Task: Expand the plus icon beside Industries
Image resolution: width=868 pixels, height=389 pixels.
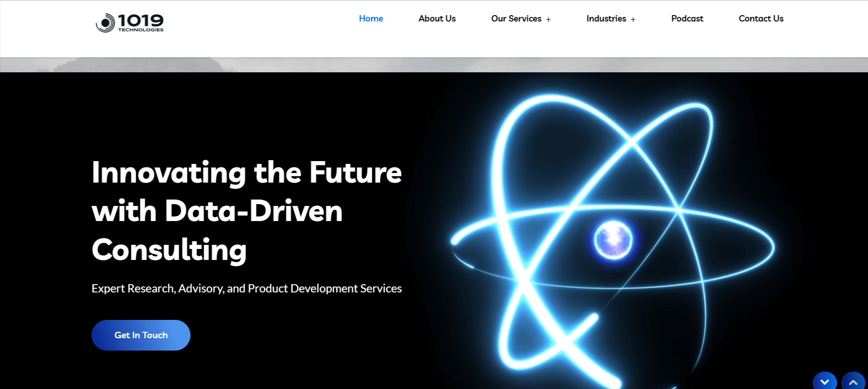Action: pos(633,20)
